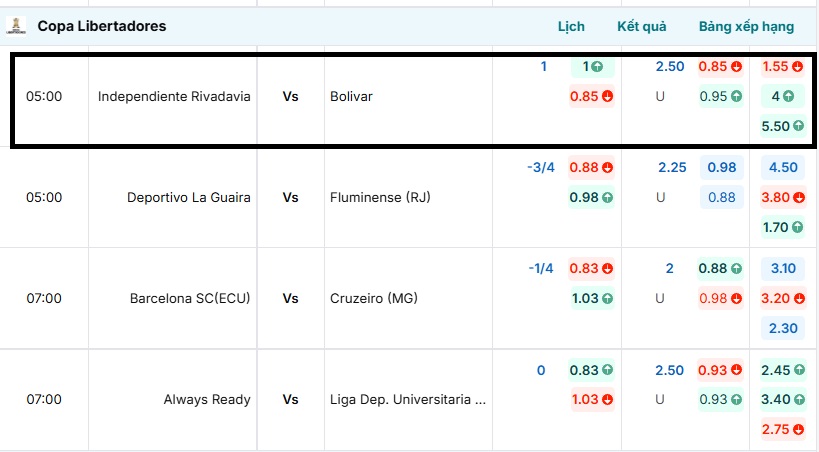This screenshot has height=452, width=819.
Task: Select Bolivar team name
Action: point(351,97)
